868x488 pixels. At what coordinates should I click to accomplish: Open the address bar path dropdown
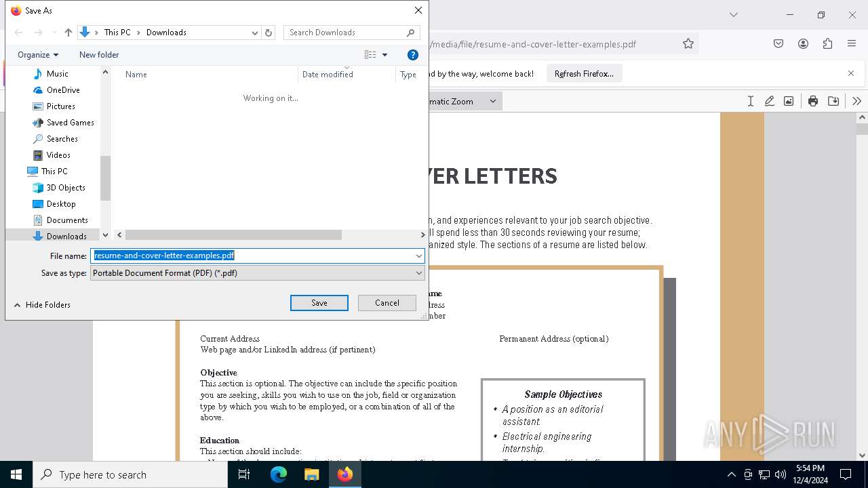tap(255, 33)
